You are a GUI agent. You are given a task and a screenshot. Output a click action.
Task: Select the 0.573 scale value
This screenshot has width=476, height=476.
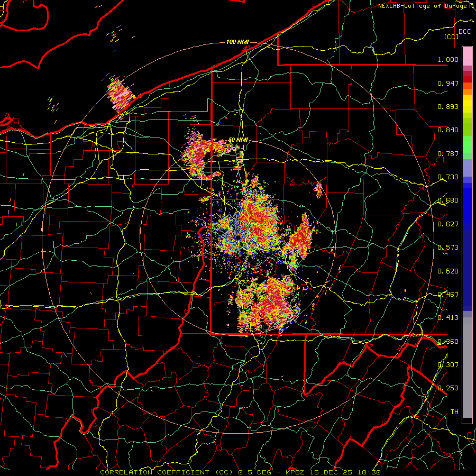click(x=448, y=248)
